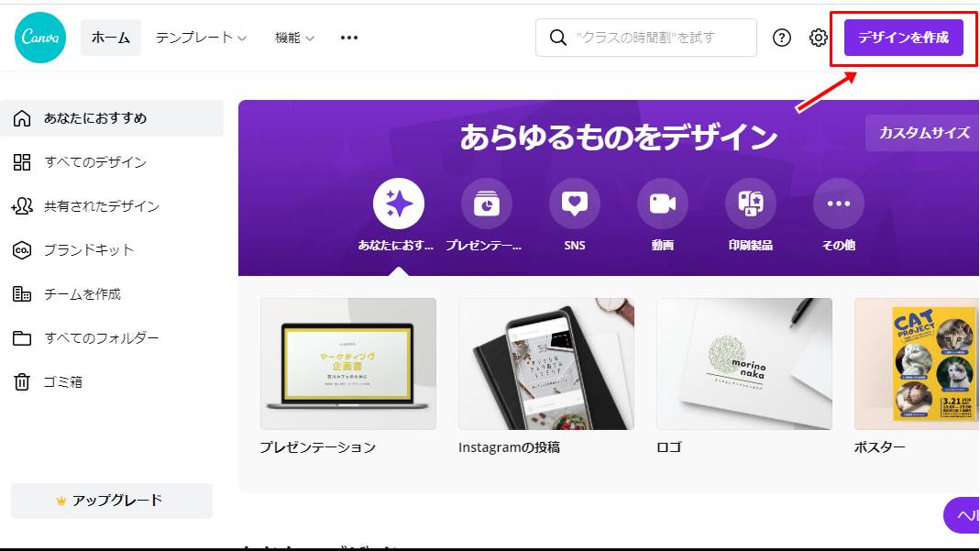Open the その他 ellipsis category icon
980x551 pixels.
pyautogui.click(x=838, y=204)
